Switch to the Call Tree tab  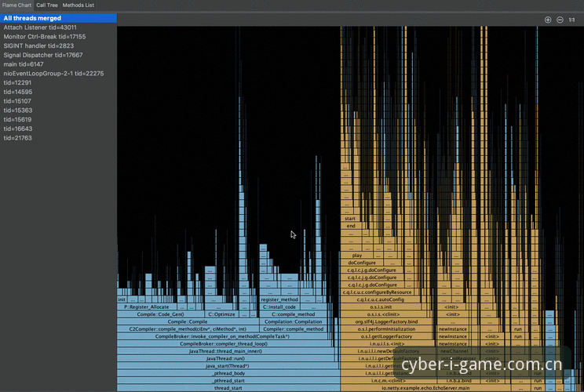coord(47,5)
